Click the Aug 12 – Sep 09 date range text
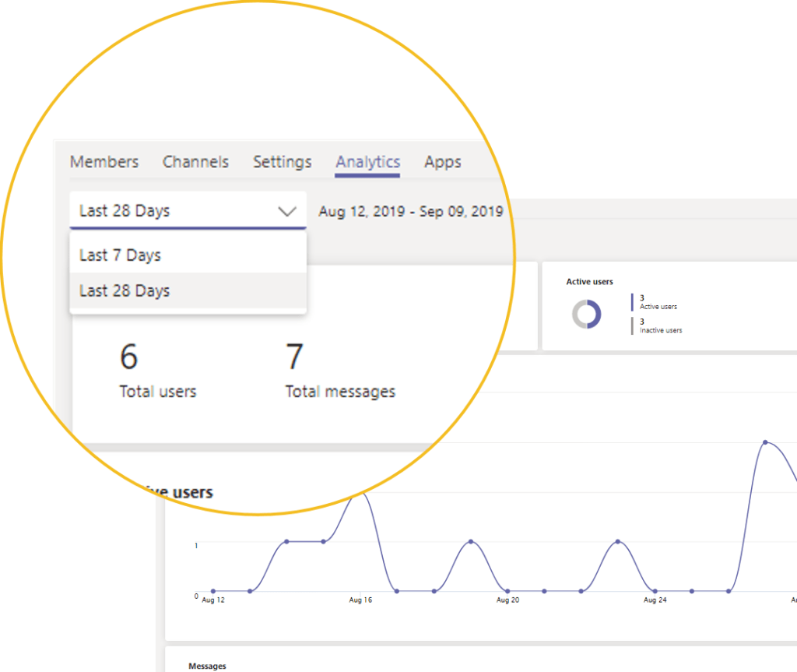The height and width of the screenshot is (672, 797). (x=410, y=212)
